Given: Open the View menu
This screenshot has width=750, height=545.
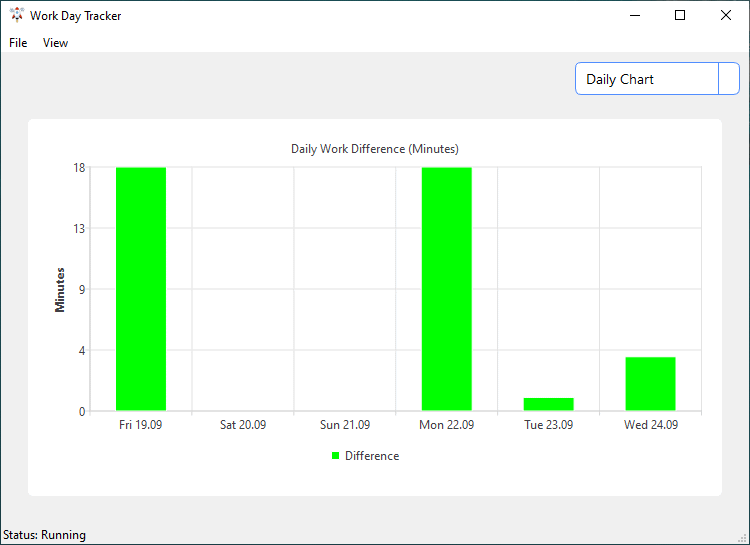Looking at the screenshot, I should (x=55, y=43).
